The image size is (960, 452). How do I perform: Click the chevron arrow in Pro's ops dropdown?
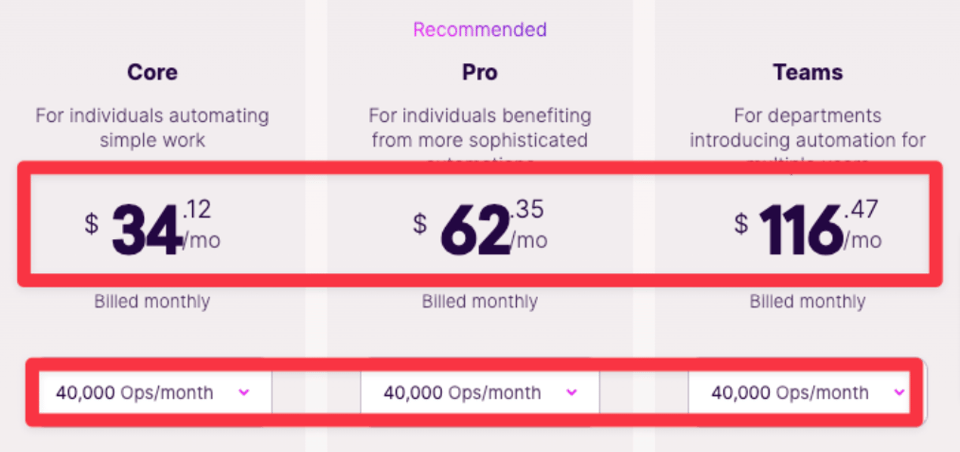[572, 392]
